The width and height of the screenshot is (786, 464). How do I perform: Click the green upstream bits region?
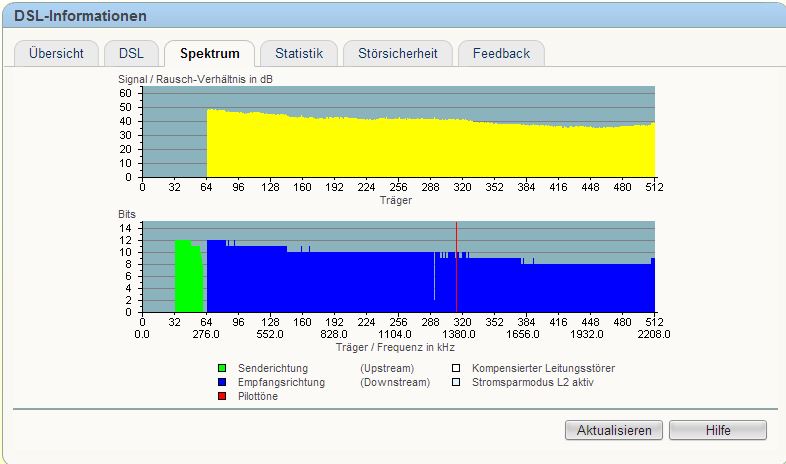pyautogui.click(x=188, y=277)
